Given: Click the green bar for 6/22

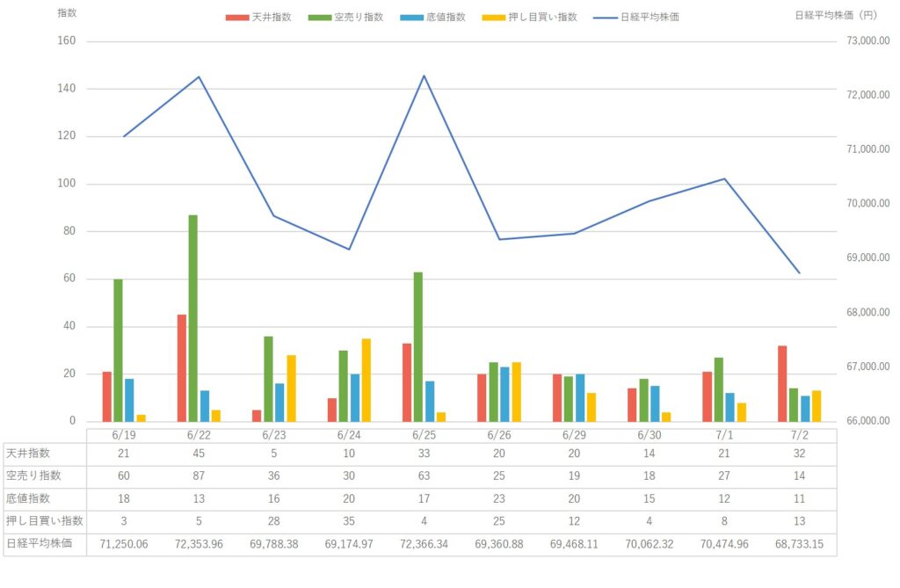Looking at the screenshot, I should (192, 318).
